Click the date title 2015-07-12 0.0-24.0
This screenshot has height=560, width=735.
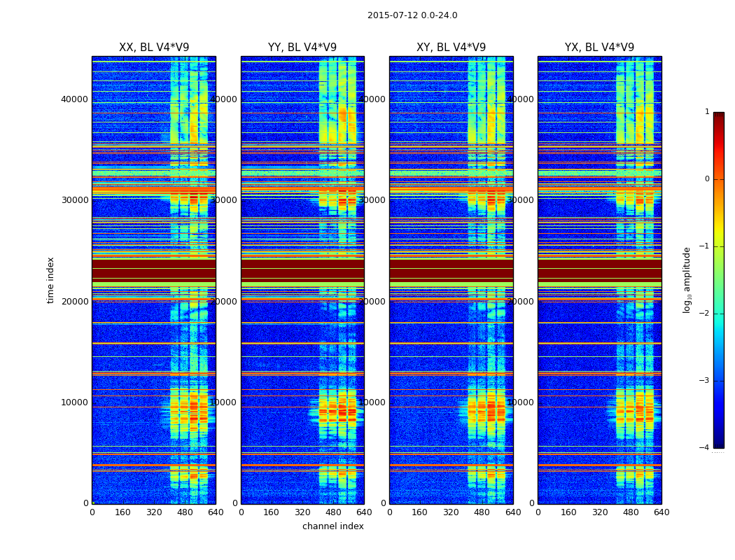412,15
